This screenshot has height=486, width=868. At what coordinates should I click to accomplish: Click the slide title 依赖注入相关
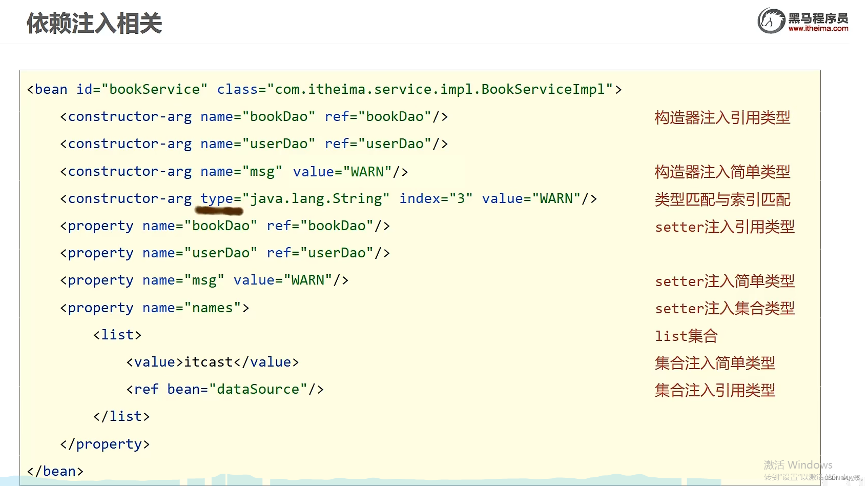pos(94,24)
